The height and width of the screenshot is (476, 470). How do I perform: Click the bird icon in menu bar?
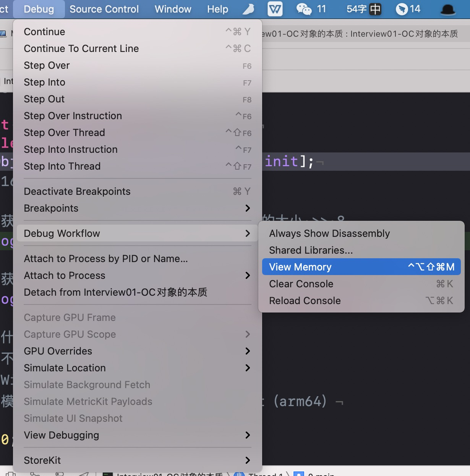pyautogui.click(x=249, y=9)
